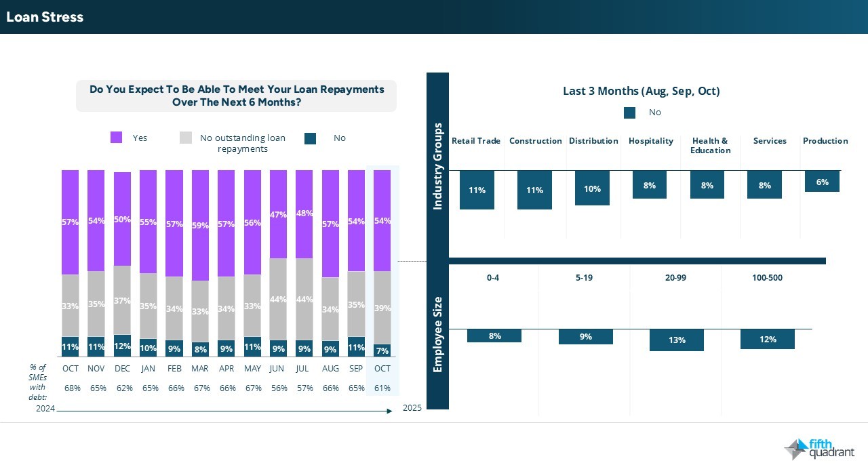The height and width of the screenshot is (465, 868).
Task: Select the Employee Size vertical label
Action: click(x=438, y=334)
